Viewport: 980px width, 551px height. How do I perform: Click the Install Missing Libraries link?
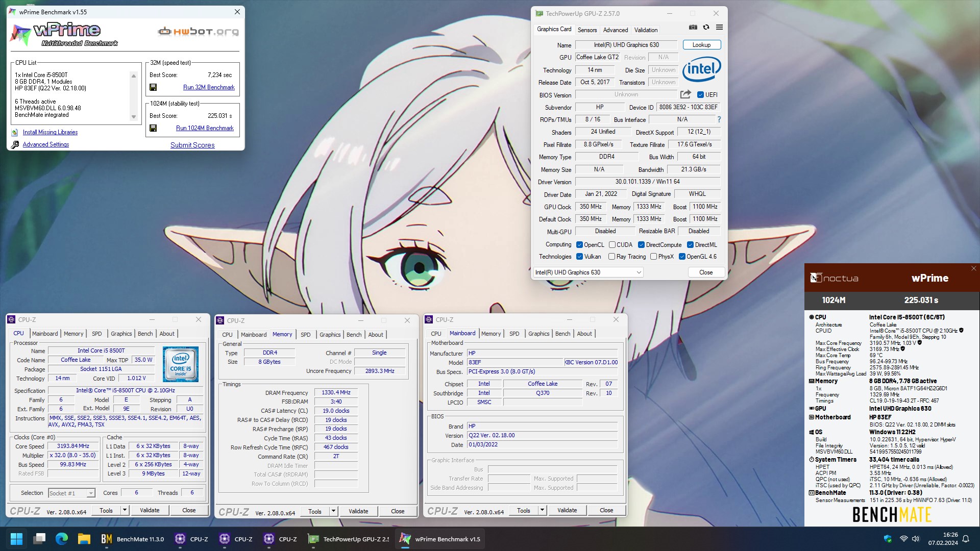[50, 133]
